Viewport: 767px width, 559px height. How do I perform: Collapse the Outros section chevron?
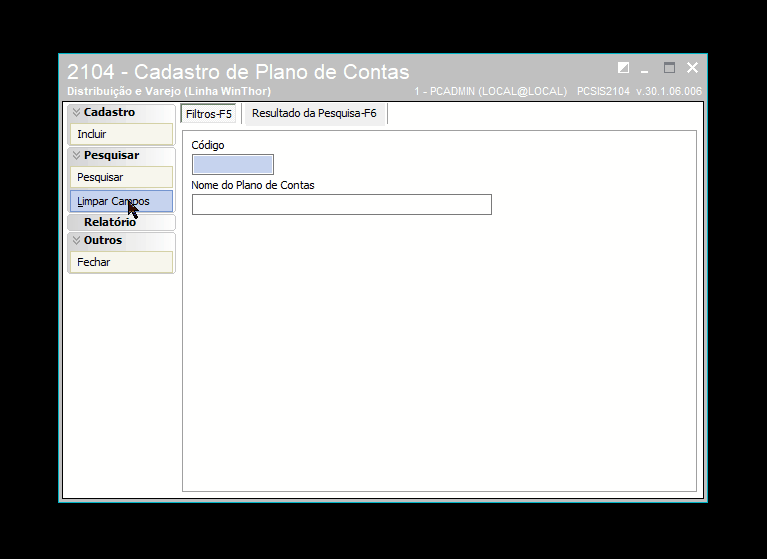(76, 240)
